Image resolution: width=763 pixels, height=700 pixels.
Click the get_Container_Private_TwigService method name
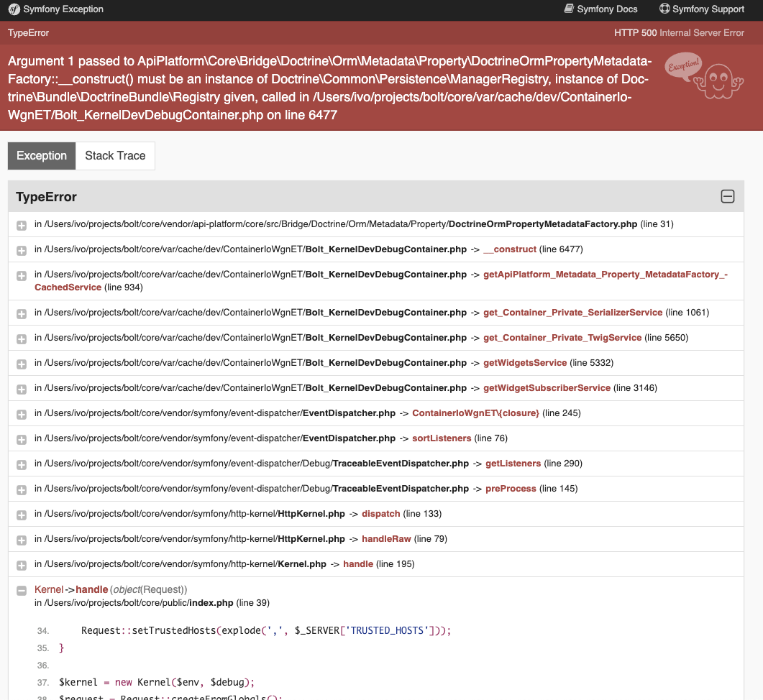(562, 338)
